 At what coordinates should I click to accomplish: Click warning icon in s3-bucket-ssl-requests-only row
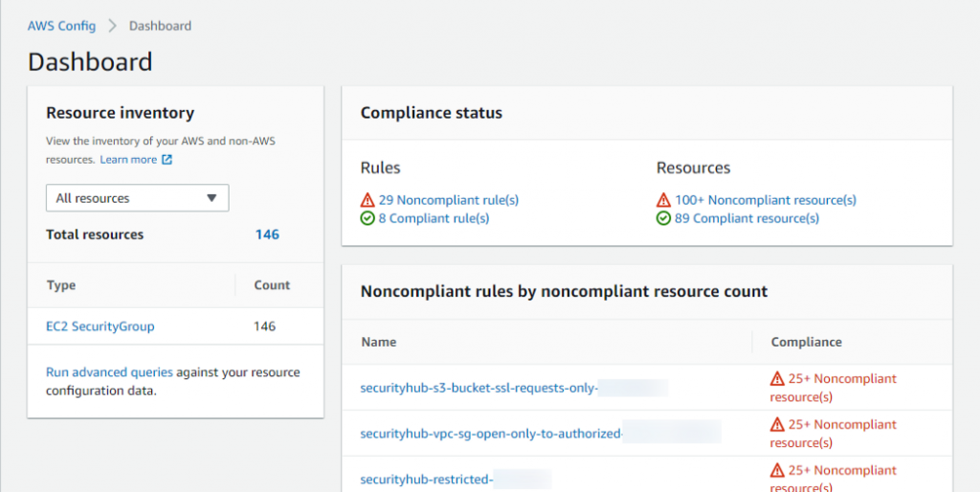777,379
